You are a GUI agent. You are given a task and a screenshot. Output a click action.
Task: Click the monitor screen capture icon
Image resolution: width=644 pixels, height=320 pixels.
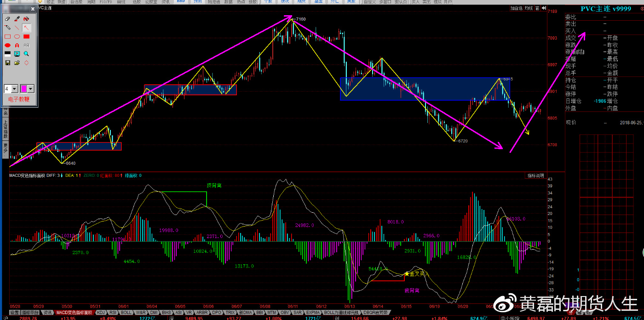click(x=17, y=54)
